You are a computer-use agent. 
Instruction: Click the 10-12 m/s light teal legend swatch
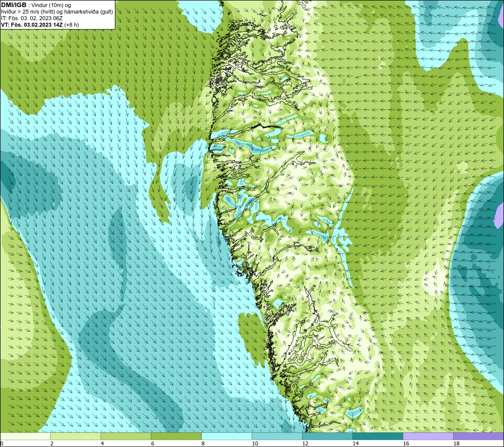(x=277, y=436)
